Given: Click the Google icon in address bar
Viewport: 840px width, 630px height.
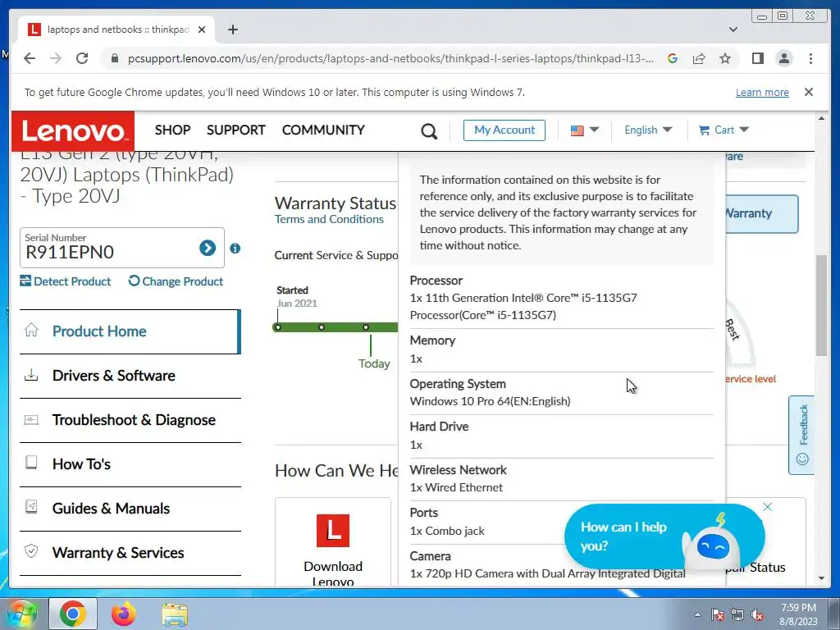Looking at the screenshot, I should click(x=673, y=58).
